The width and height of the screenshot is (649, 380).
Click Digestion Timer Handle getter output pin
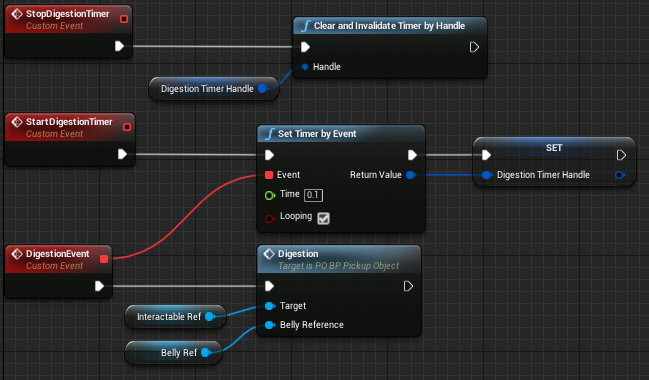pos(262,89)
